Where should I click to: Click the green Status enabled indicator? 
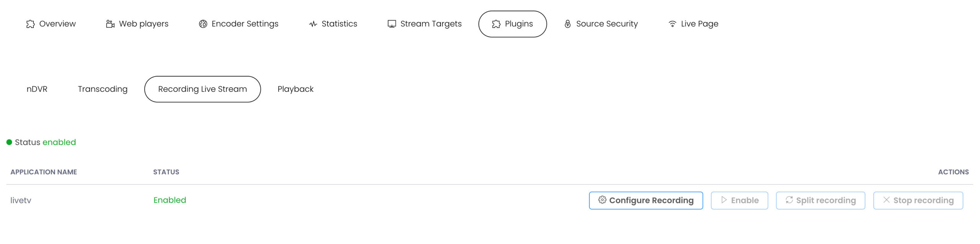[x=9, y=142]
